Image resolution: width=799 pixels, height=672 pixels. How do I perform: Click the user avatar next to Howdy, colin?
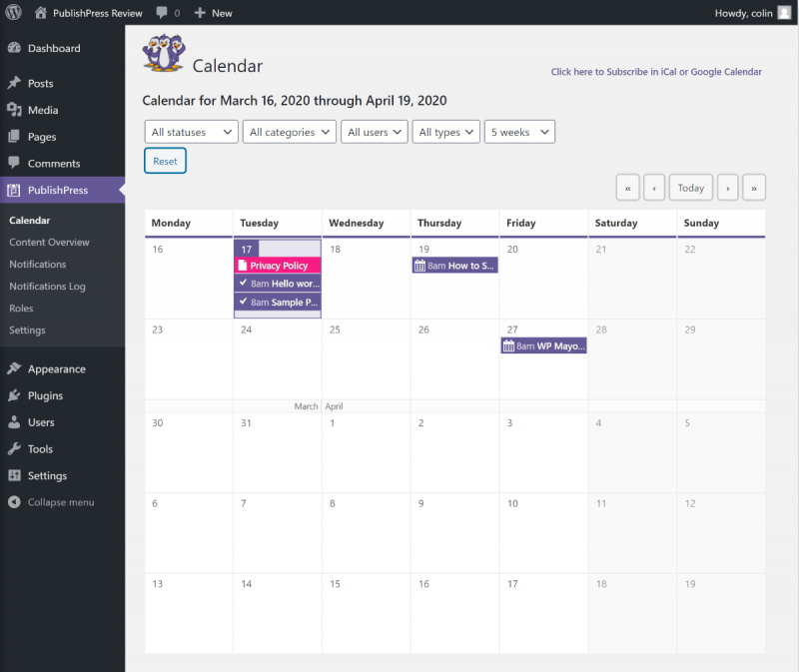[x=783, y=13]
